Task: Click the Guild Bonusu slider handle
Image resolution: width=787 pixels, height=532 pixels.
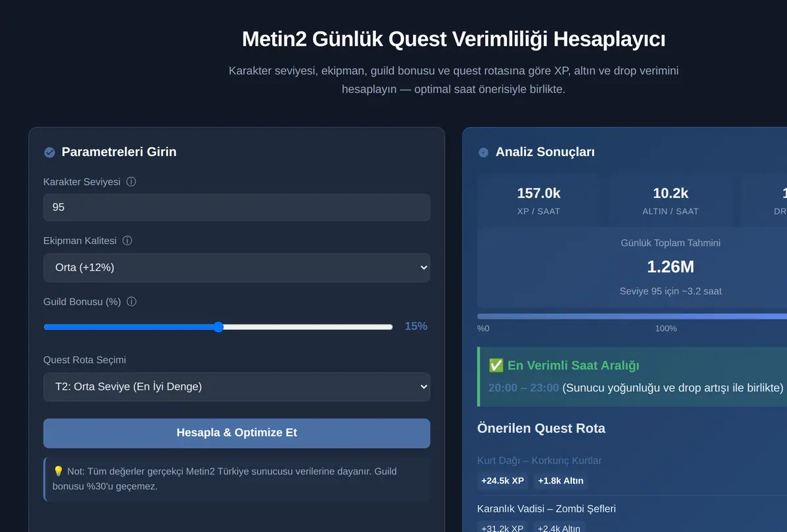Action: [x=218, y=327]
